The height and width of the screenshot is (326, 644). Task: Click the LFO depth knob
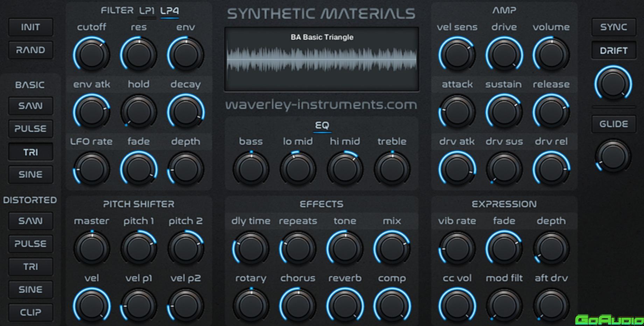(185, 169)
